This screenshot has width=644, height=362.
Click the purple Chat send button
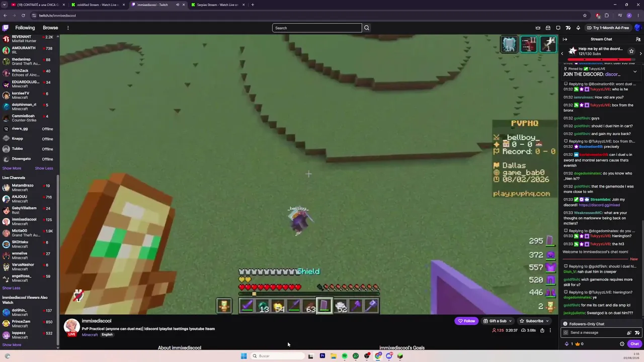point(634,344)
